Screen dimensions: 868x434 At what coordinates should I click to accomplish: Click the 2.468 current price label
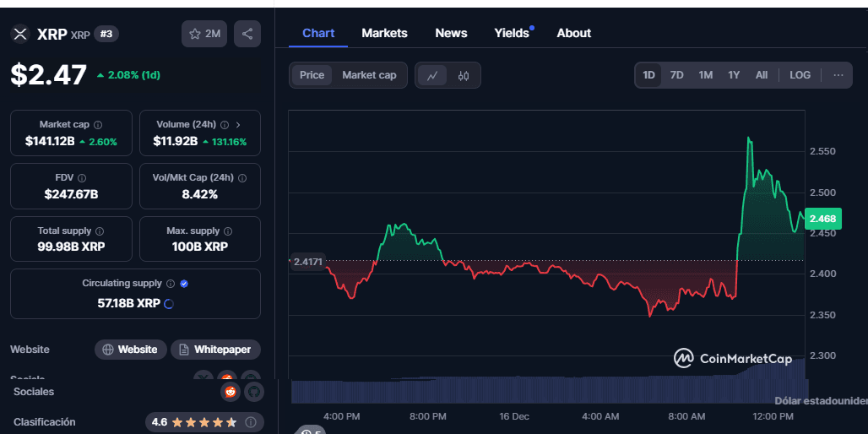pos(823,220)
